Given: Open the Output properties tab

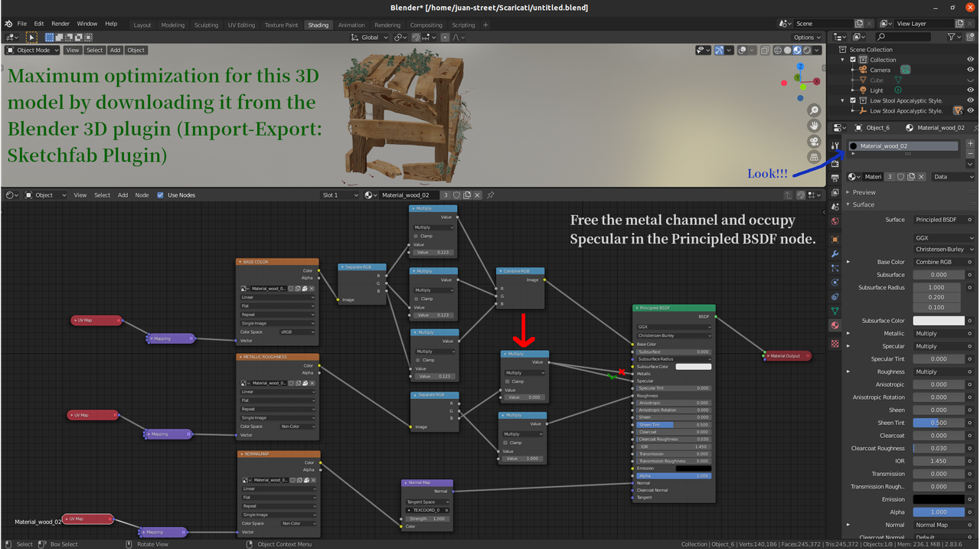Looking at the screenshot, I should click(835, 178).
